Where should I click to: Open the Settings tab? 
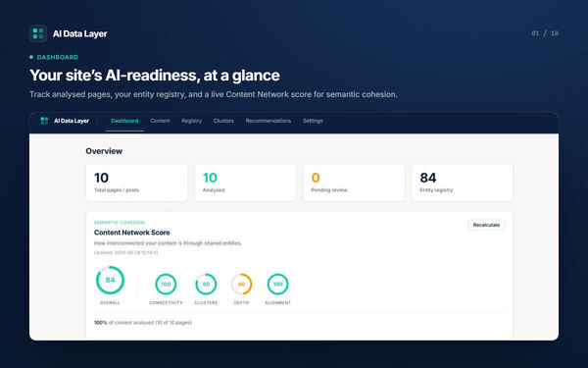coord(313,121)
